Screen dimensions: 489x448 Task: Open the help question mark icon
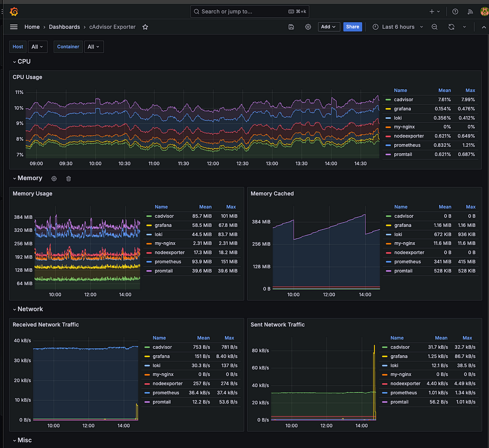click(x=455, y=12)
